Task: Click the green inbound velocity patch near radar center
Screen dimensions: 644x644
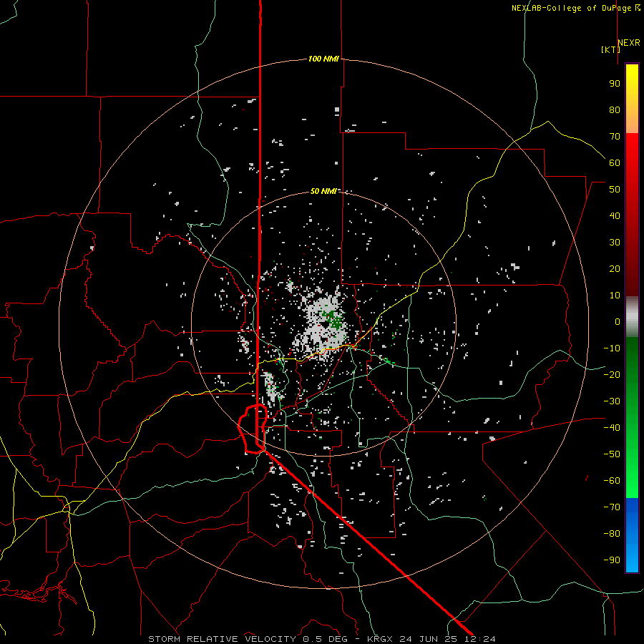Action: [333, 319]
